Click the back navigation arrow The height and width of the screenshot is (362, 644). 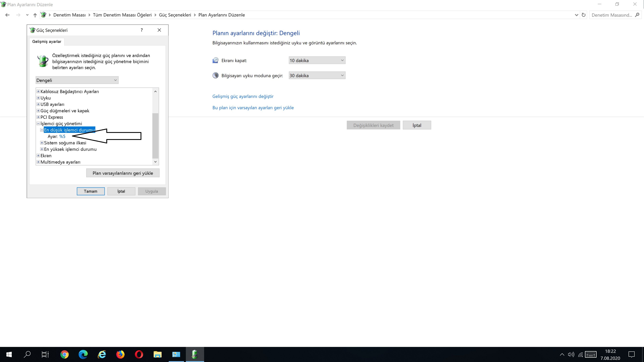click(7, 15)
